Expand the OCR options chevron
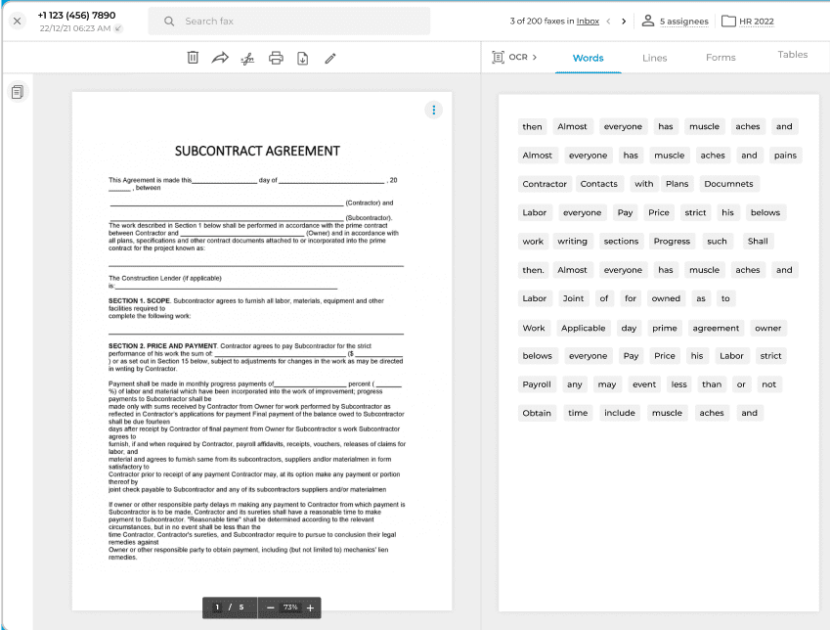This screenshot has width=830, height=630. (x=534, y=57)
